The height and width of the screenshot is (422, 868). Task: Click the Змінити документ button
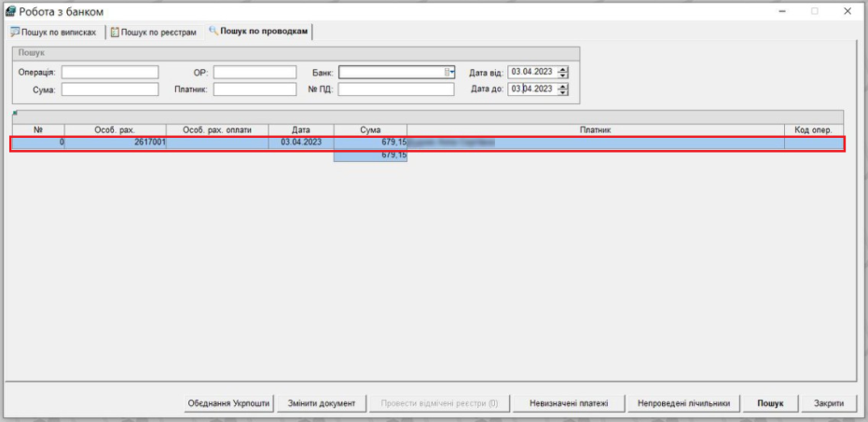pos(322,403)
